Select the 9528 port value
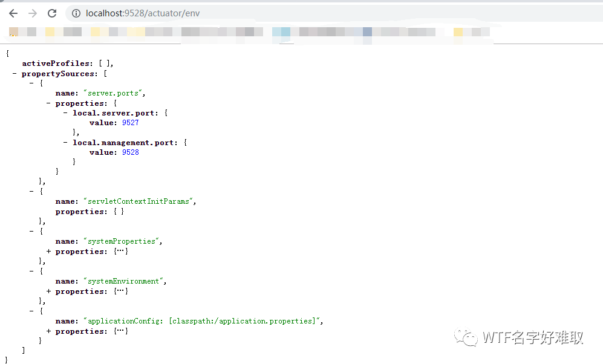Screen dimensions: 603x364 point(131,152)
